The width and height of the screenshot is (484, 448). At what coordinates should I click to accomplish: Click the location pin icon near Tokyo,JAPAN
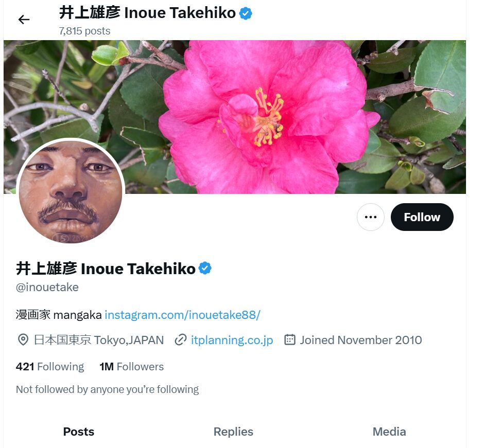(x=23, y=340)
